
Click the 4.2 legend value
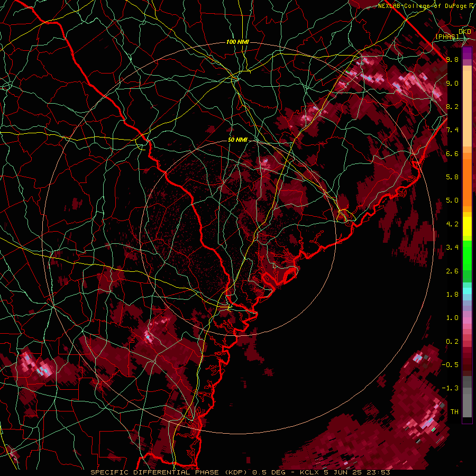[452, 224]
